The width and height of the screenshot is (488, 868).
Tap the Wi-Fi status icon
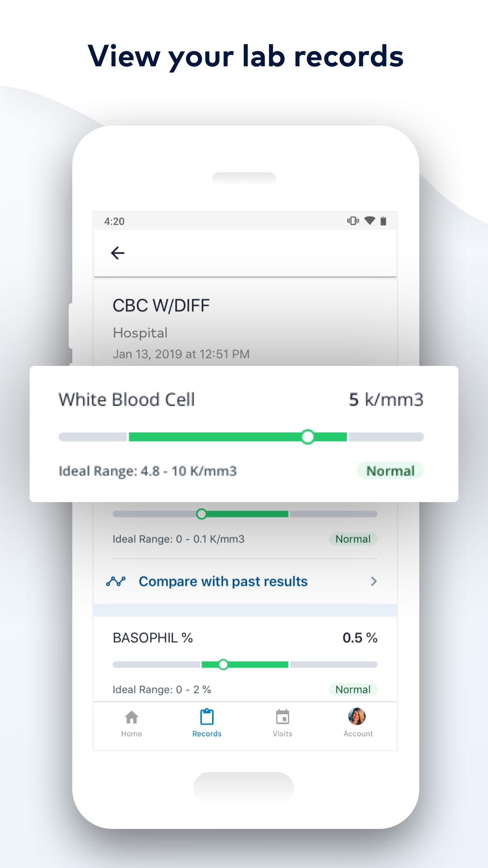pos(370,221)
